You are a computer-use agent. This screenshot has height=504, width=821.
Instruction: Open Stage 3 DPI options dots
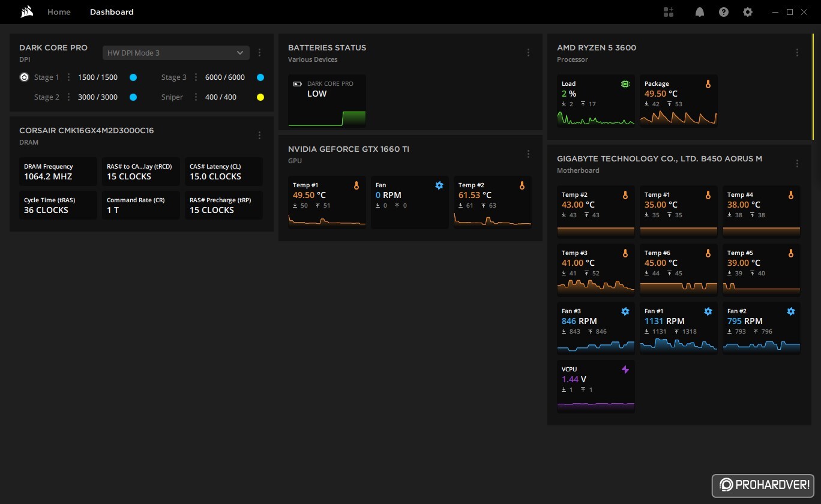pos(196,77)
